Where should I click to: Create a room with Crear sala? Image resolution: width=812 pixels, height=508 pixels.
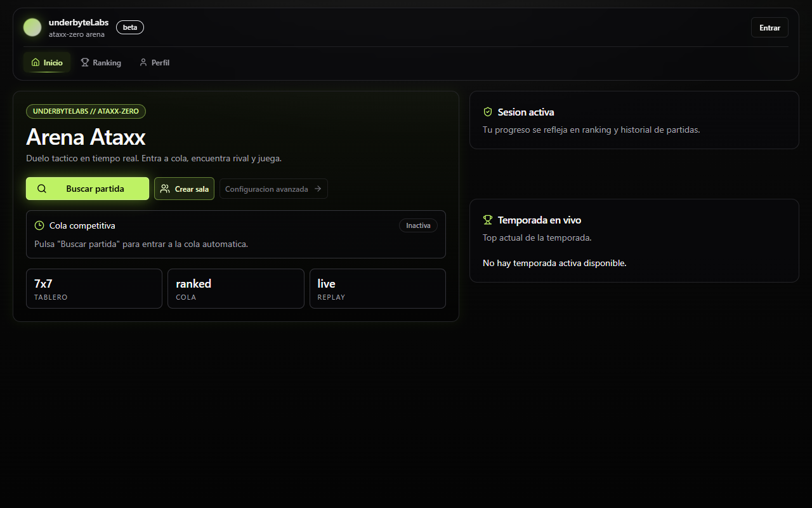(184, 189)
